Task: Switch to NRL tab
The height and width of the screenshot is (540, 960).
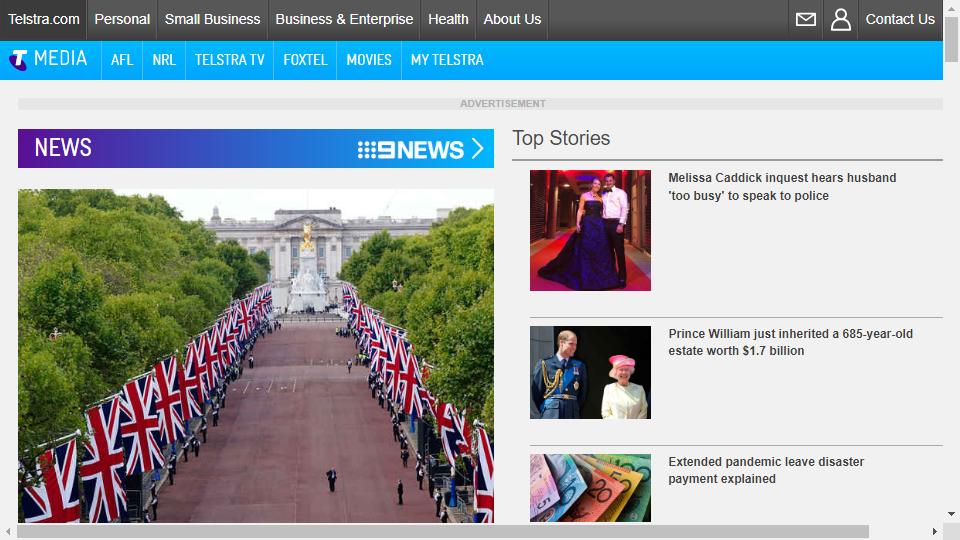Action: coord(163,60)
